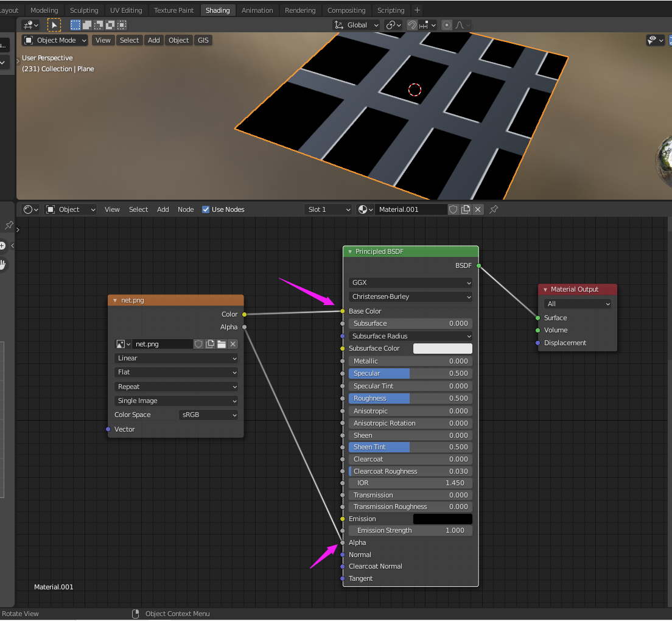672x621 pixels.
Task: Open object visibility eye dropdown in viewport
Action: click(x=656, y=40)
